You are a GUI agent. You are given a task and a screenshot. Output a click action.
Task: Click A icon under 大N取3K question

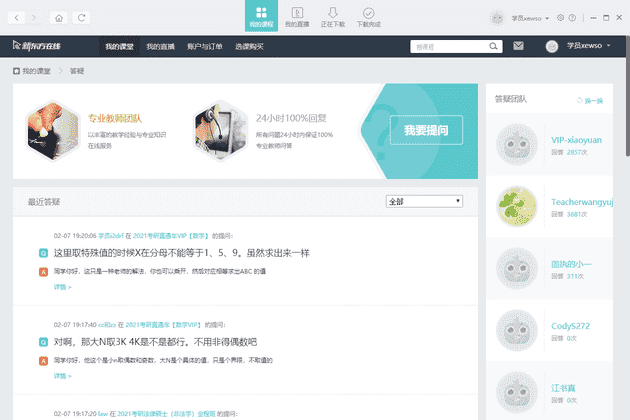(x=43, y=361)
